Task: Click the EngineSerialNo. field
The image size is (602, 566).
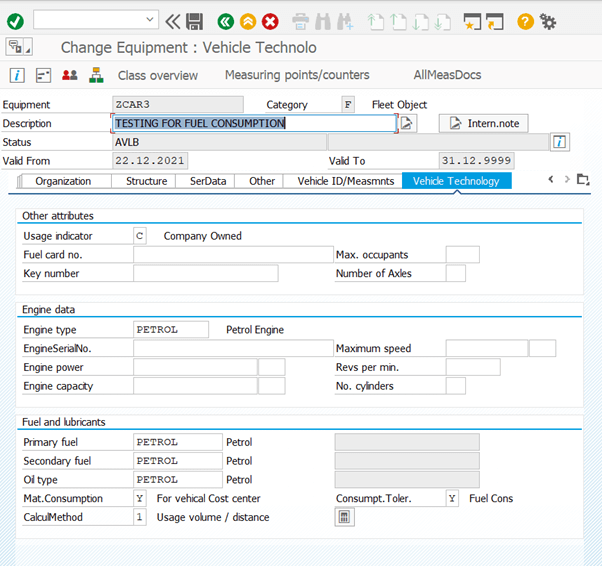Action: [233, 348]
